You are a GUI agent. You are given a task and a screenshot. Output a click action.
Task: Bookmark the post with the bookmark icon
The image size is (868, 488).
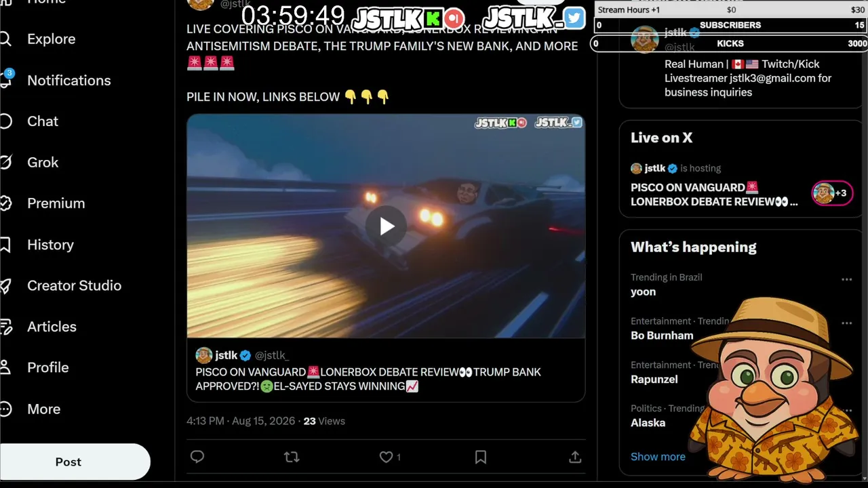tap(481, 457)
